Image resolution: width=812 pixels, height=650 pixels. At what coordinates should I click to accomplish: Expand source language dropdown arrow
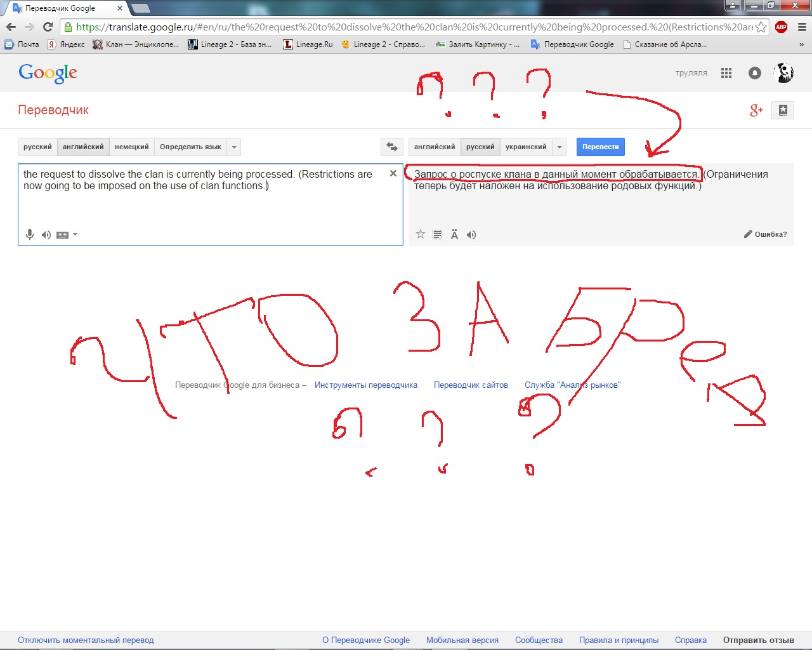tap(234, 147)
